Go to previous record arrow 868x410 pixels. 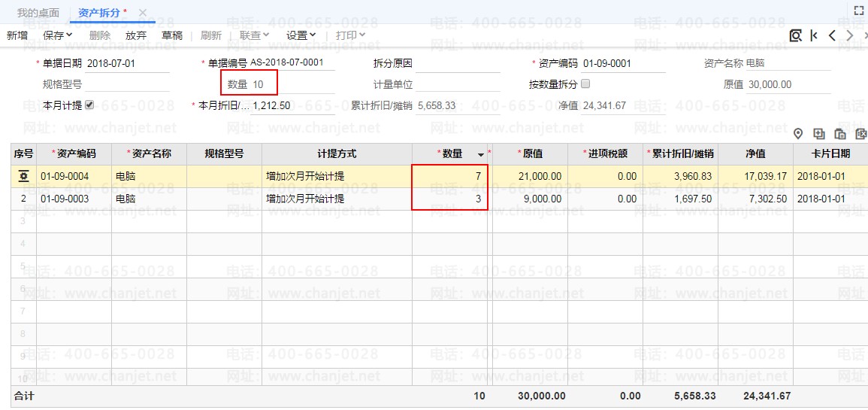tap(832, 35)
